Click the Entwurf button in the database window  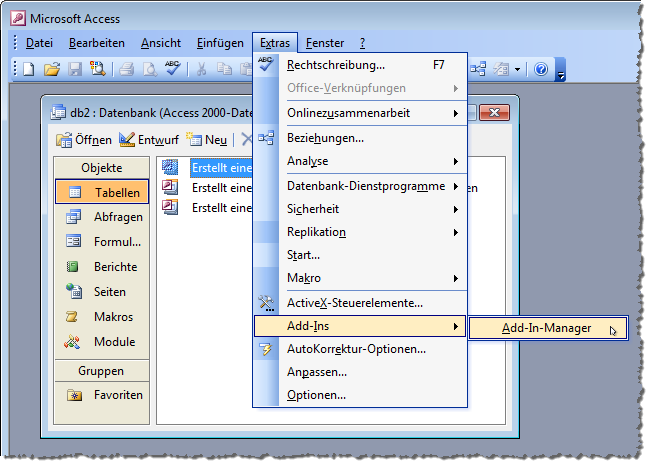(149, 140)
